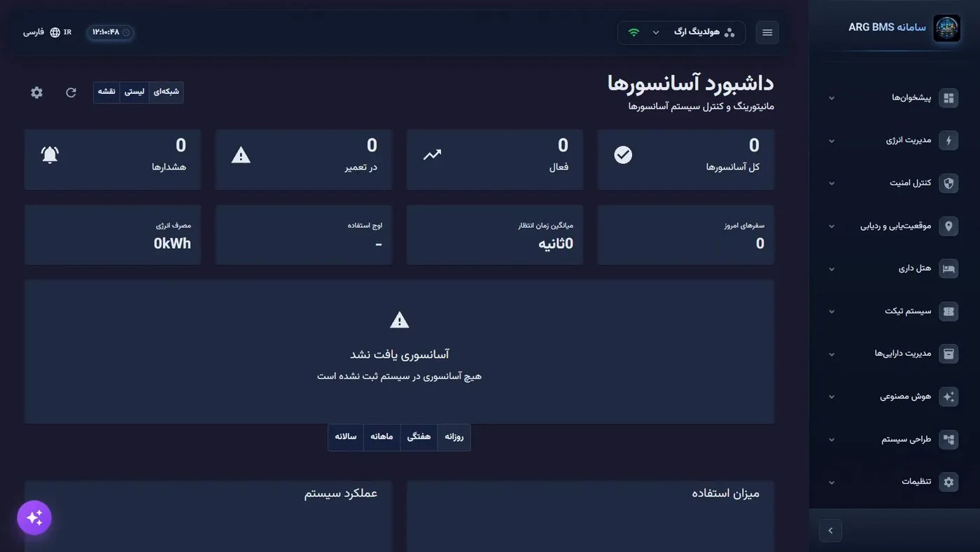Click the dashboard settings gear icon
Viewport: 980px width, 552px height.
37,92
